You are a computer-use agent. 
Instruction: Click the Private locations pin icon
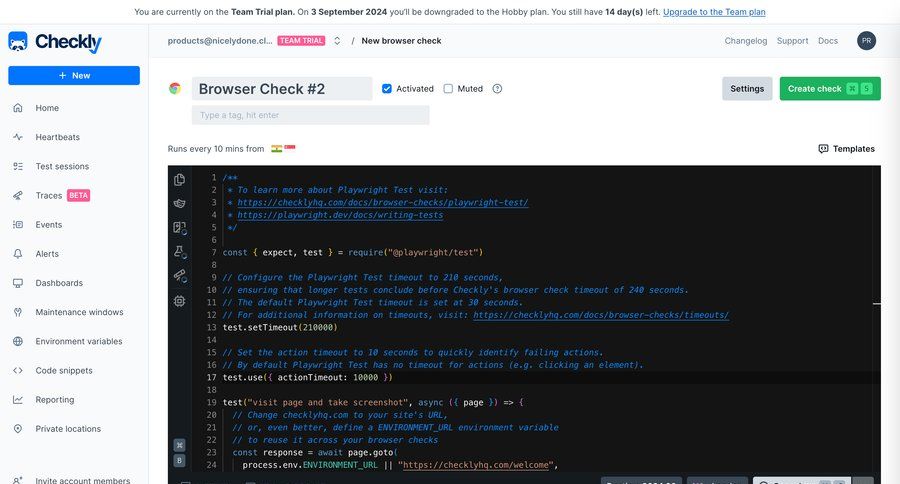(18, 429)
